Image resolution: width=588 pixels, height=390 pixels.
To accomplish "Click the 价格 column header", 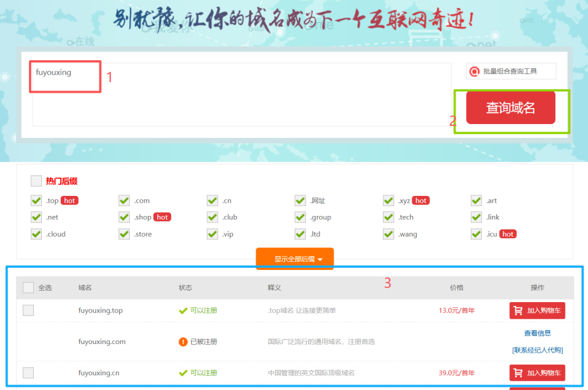I will click(457, 288).
